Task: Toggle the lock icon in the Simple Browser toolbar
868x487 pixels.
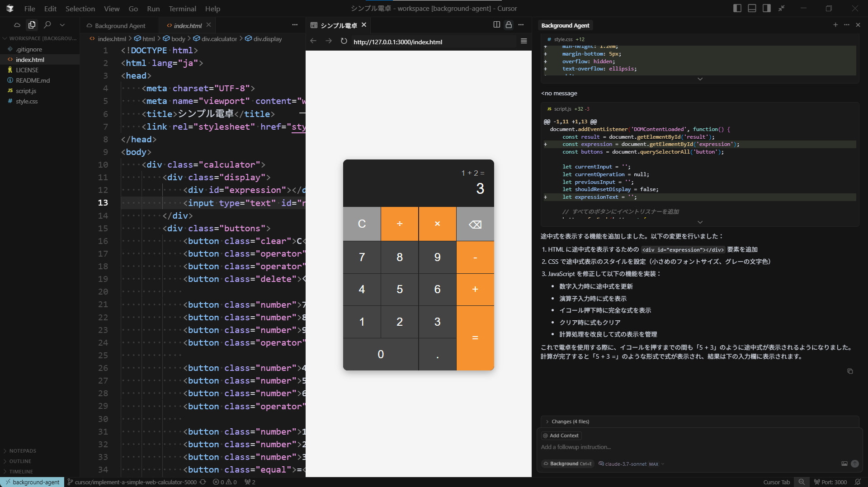Action: [x=509, y=25]
